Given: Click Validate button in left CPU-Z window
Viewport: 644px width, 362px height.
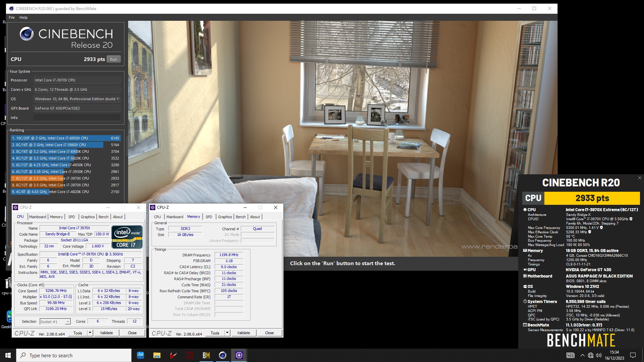Looking at the screenshot, I should point(106,333).
